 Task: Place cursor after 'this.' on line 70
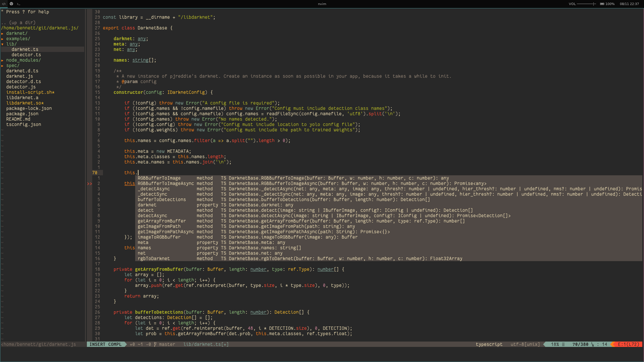pyautogui.click(x=138, y=173)
